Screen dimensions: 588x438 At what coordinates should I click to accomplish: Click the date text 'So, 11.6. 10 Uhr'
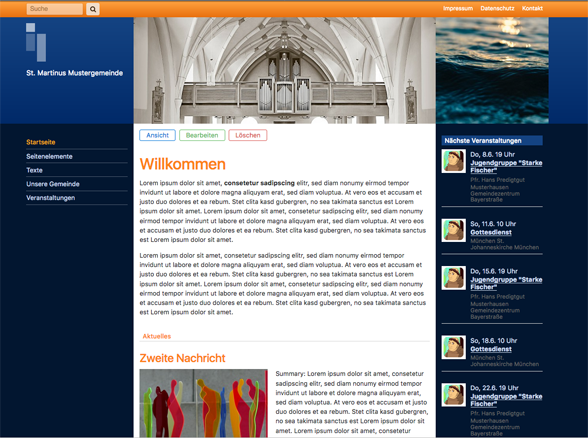[x=494, y=224]
